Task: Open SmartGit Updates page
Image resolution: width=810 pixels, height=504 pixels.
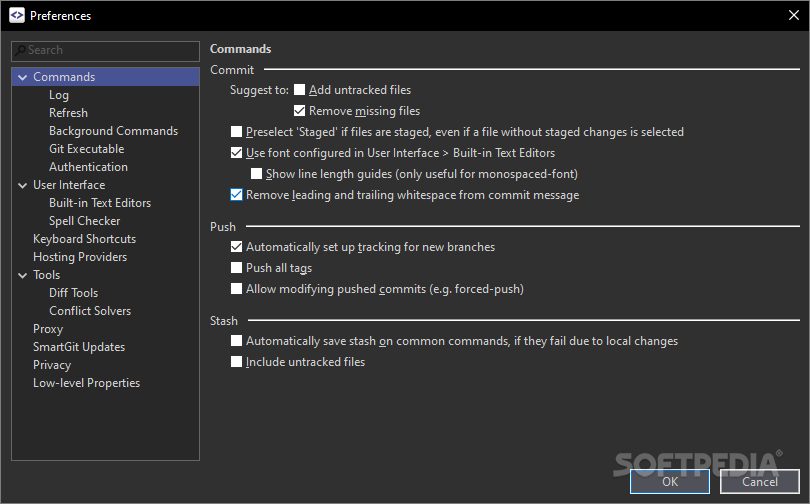Action: 79,347
